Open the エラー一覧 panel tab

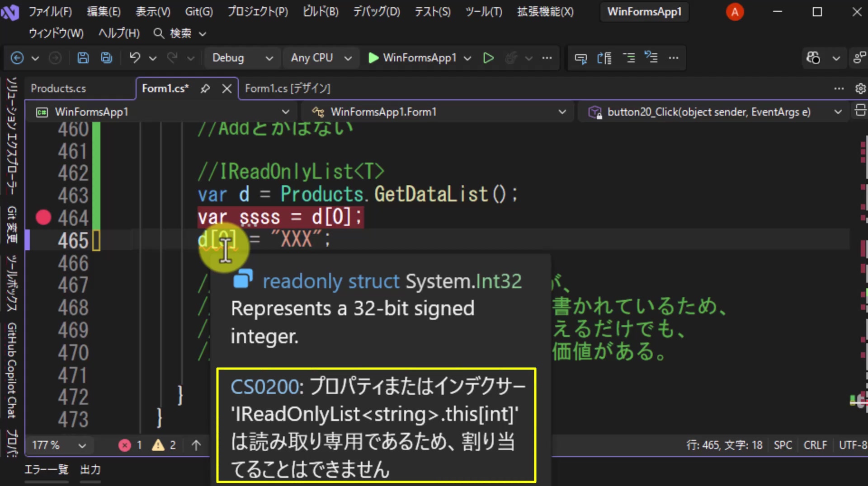46,470
